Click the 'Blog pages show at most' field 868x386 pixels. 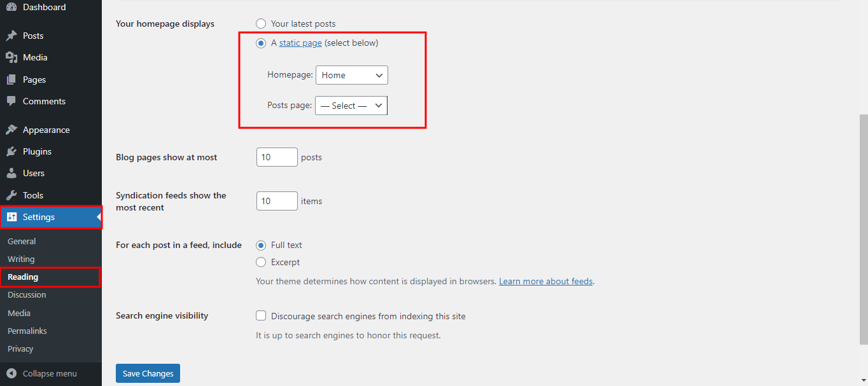(x=277, y=157)
